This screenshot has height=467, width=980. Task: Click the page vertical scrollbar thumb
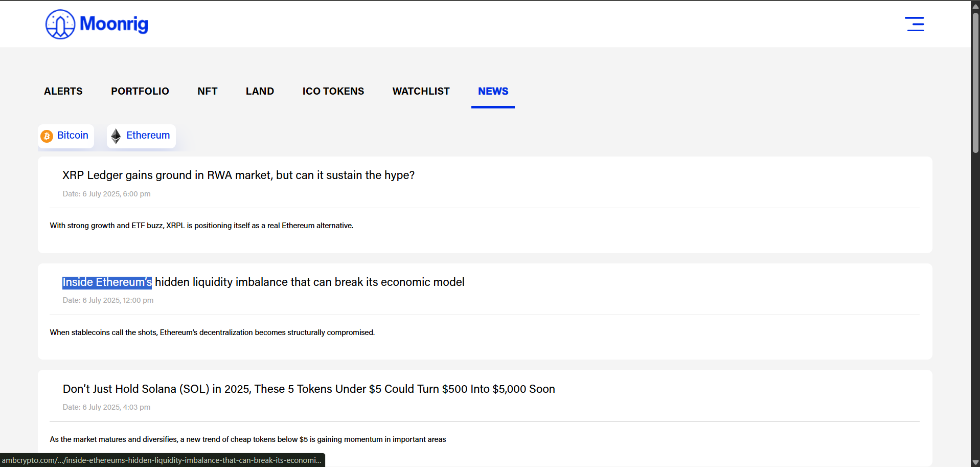pos(975,82)
